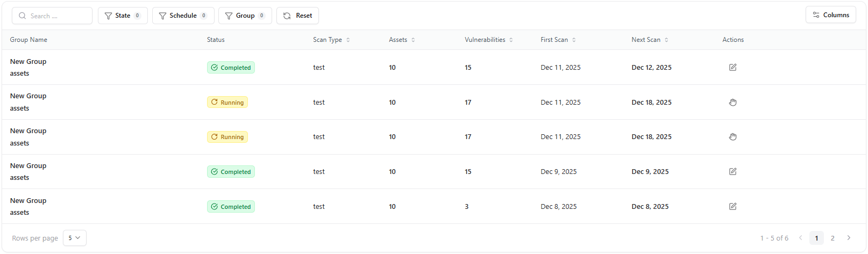Click the edit icon for the 3-vulnerabilities row
868x254 pixels.
[732, 207]
